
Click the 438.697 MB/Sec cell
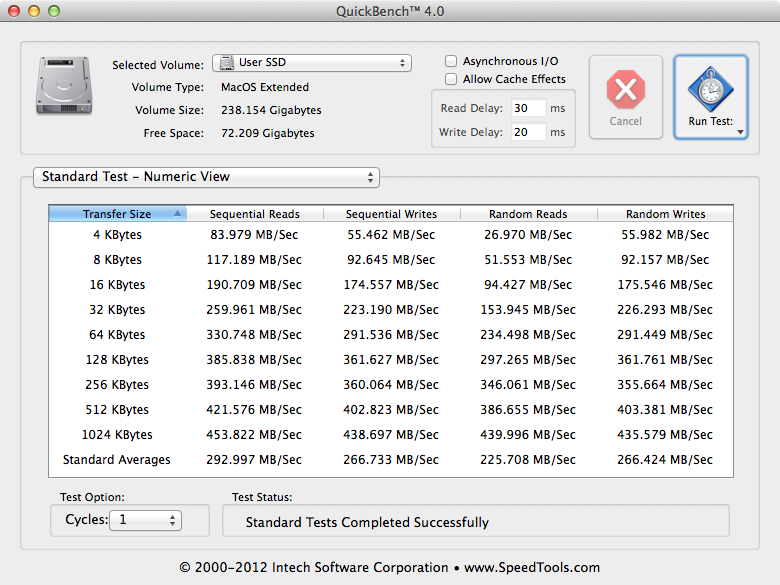coord(391,434)
